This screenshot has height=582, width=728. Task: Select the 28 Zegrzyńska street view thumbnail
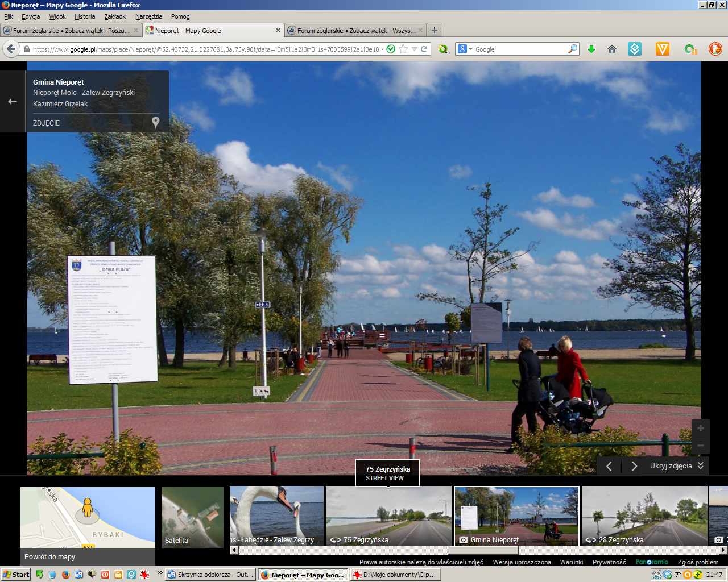click(x=644, y=516)
